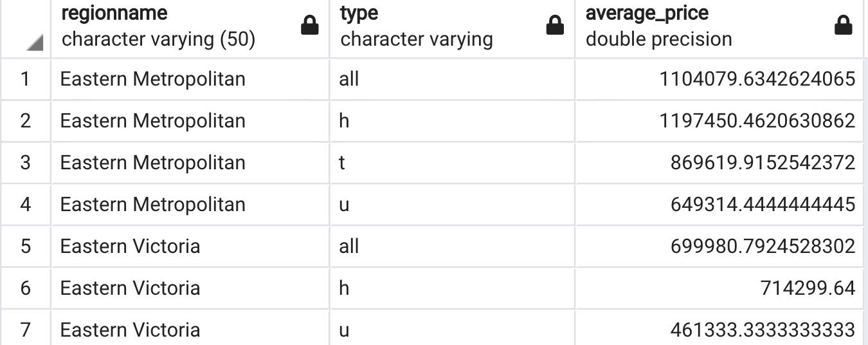Select row number 6
The image size is (868, 345).
26,288
